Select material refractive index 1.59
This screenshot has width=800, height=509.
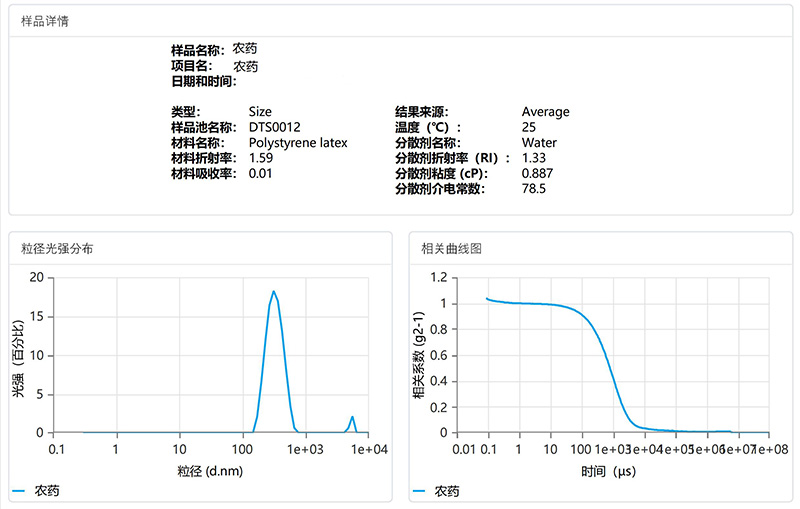261,158
